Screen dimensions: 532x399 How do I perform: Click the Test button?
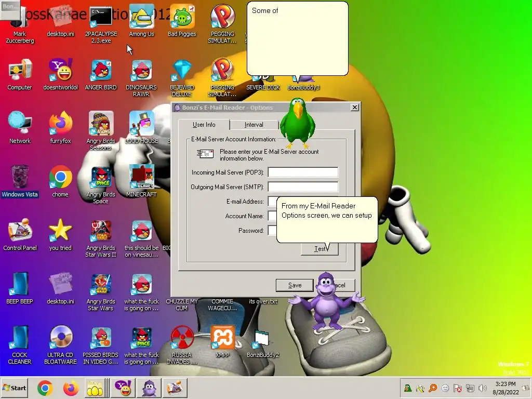[320, 249]
